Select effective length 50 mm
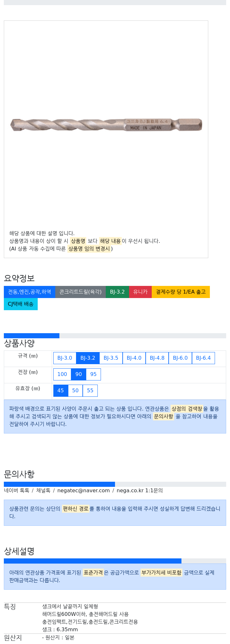230x644 pixels. pos(75,391)
